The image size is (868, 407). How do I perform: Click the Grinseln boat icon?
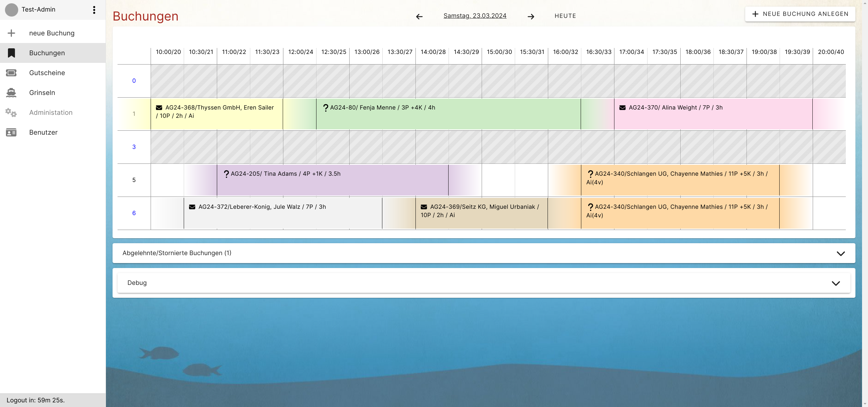tap(12, 93)
